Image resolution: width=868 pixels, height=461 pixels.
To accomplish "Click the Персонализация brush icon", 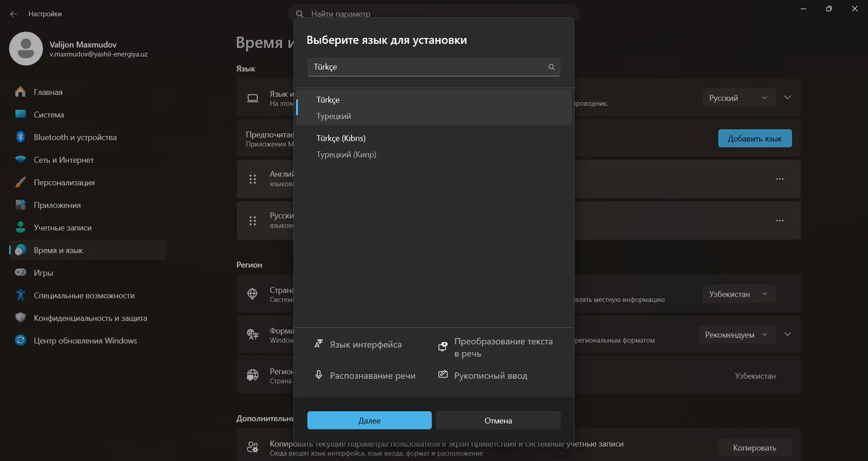I will 21,182.
